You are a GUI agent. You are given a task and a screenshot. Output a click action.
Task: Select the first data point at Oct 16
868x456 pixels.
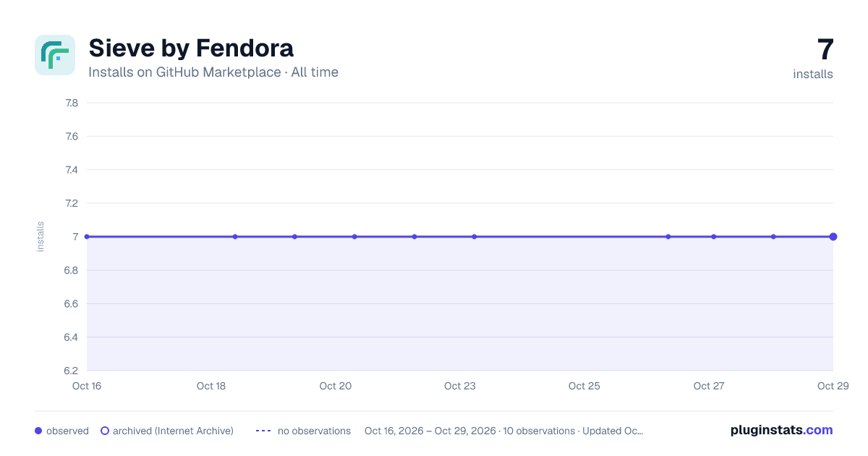click(87, 237)
